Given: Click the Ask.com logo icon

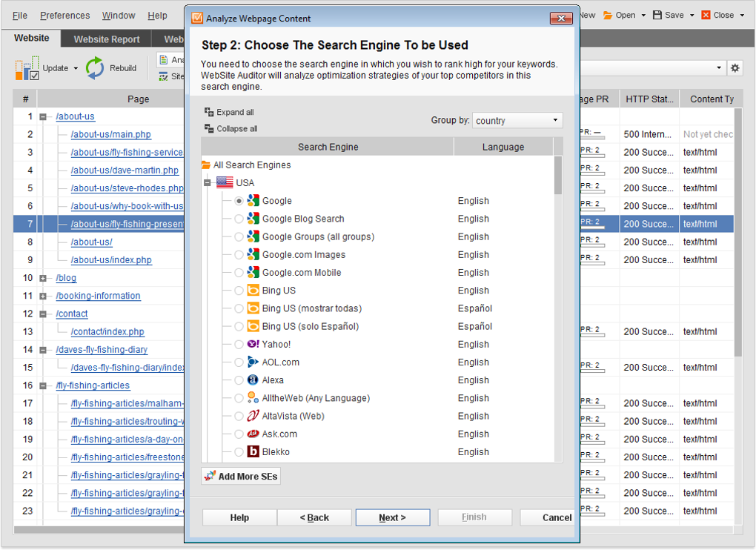Looking at the screenshot, I should [x=253, y=434].
